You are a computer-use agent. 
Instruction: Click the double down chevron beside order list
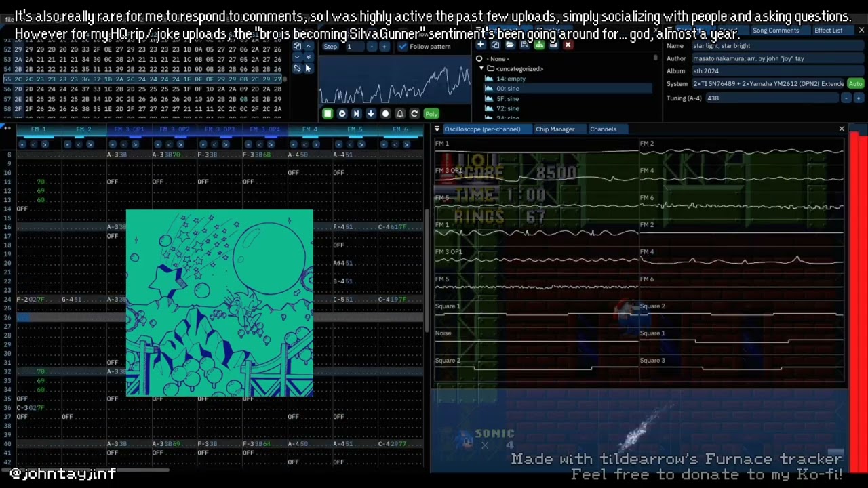(x=309, y=57)
